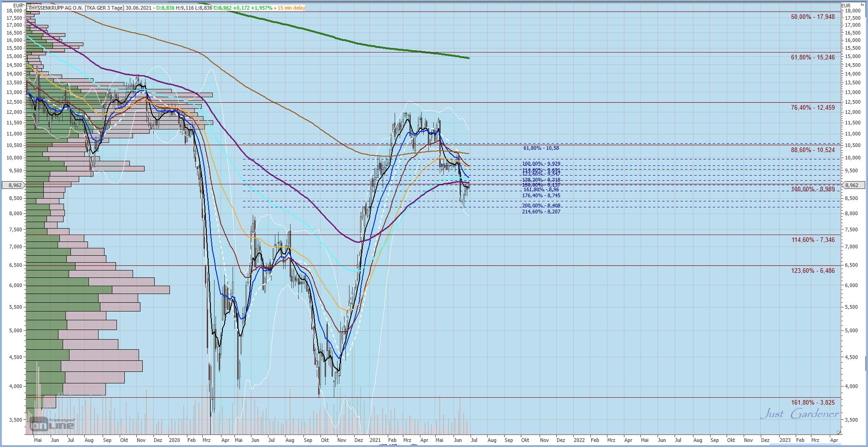Select the THYSSENKRUPP AG O.N. instrument title
Screen dimensions: 868x447
(56, 8)
